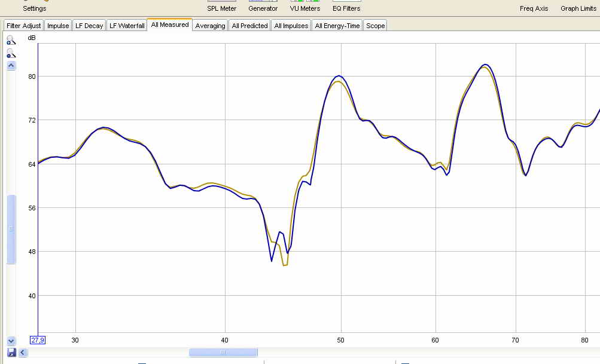Open the VU Meters window
This screenshot has height=364, width=600.
click(x=305, y=7)
